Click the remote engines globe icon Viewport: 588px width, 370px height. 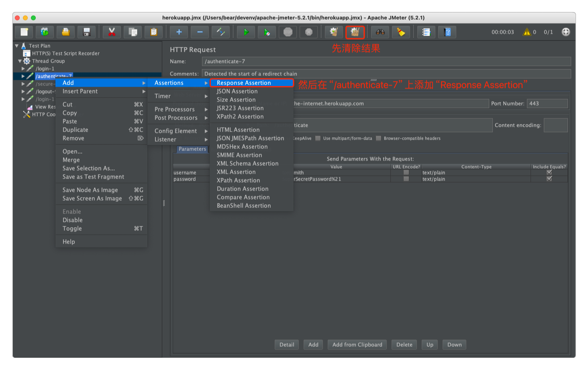[x=566, y=32]
